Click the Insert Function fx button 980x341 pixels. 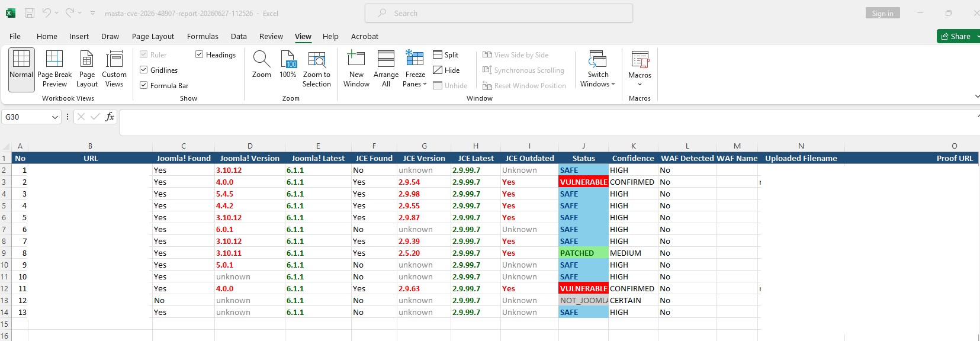[110, 117]
